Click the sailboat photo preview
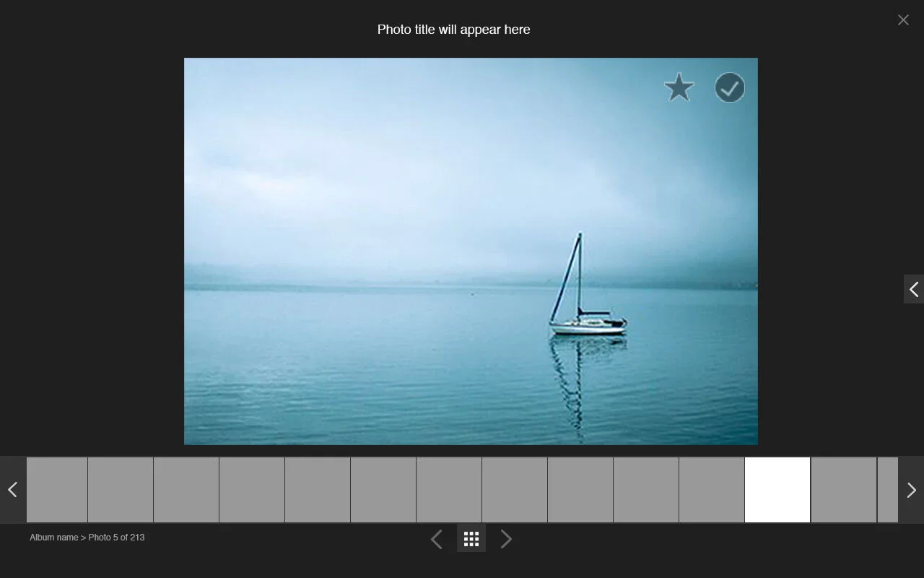The height and width of the screenshot is (578, 924). pos(471,251)
